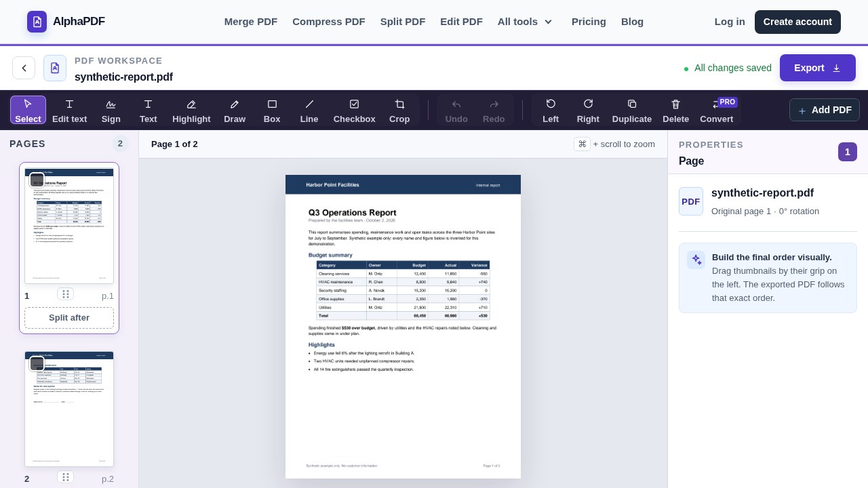Select the page 1 thumbnail

tap(69, 226)
